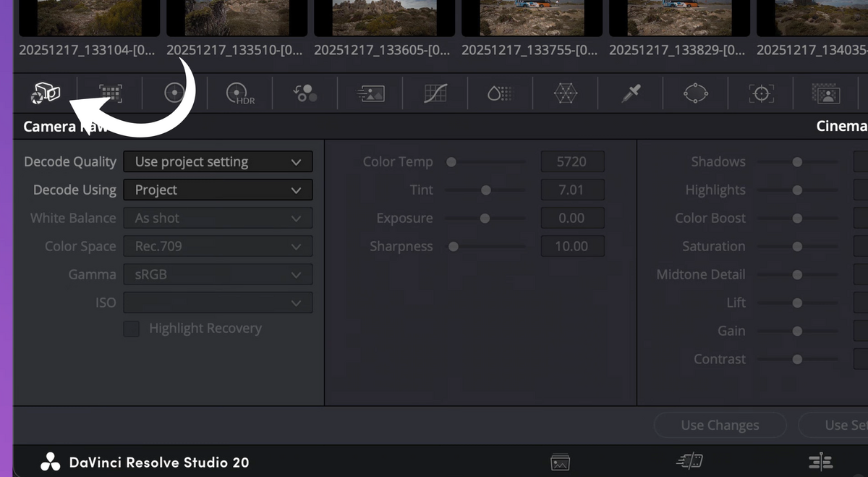Open the Tracker palette

click(x=760, y=93)
